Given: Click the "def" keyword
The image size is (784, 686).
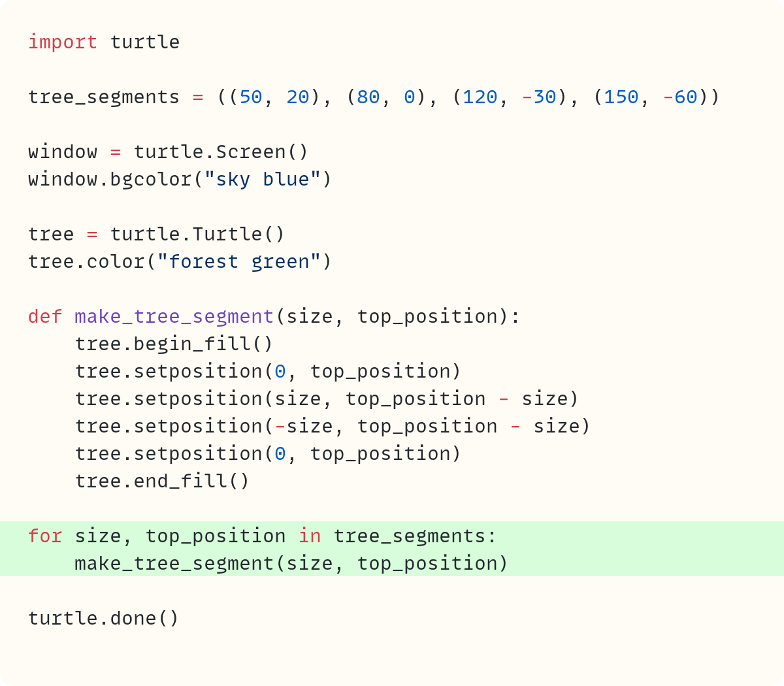Looking at the screenshot, I should point(45,316).
